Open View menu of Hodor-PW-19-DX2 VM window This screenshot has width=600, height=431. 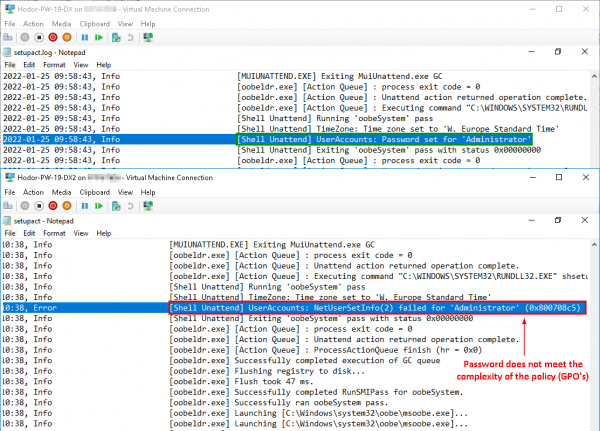pos(125,192)
